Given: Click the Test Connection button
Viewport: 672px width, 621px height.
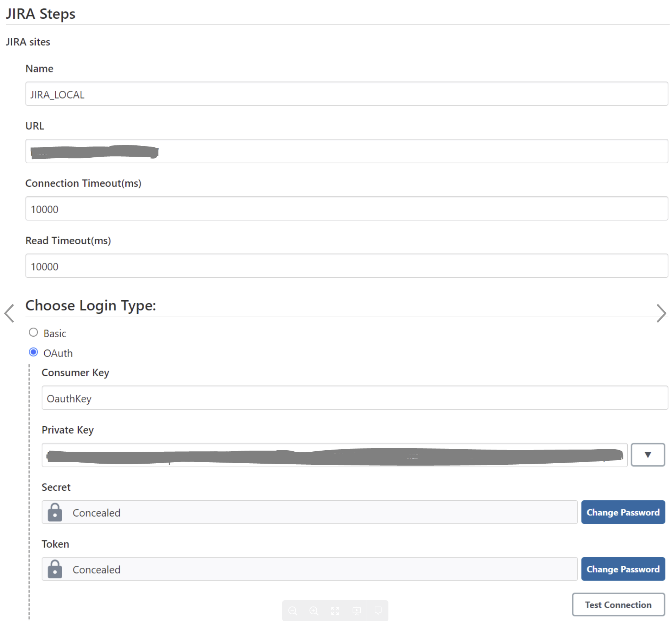Looking at the screenshot, I should coord(618,604).
